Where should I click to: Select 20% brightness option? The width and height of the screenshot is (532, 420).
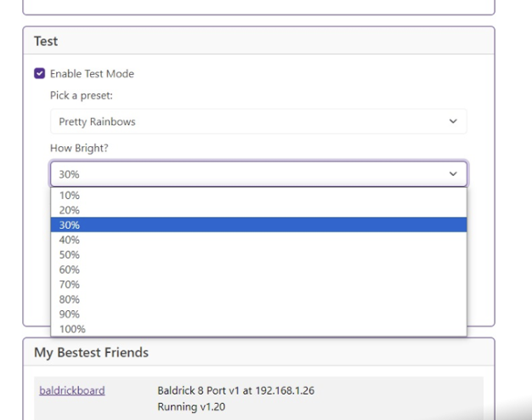[x=258, y=210]
